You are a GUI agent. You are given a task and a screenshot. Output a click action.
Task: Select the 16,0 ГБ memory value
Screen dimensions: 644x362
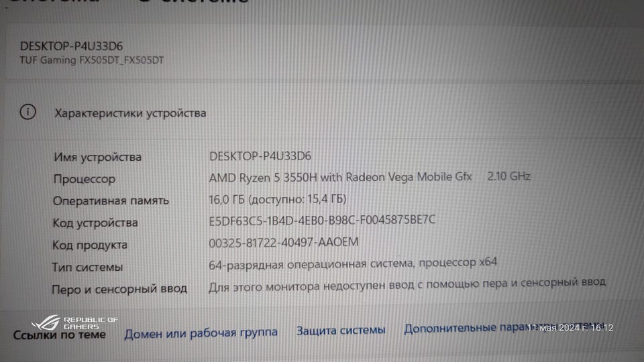[278, 200]
